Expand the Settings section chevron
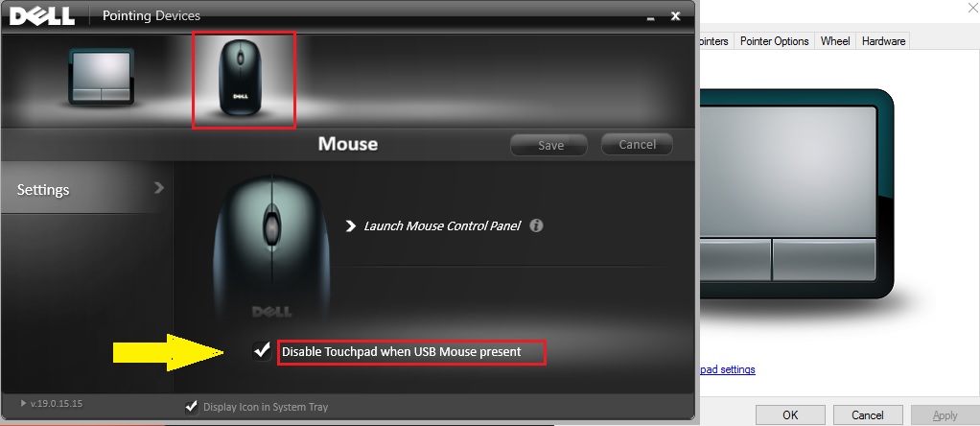This screenshot has width=980, height=426. click(x=159, y=188)
